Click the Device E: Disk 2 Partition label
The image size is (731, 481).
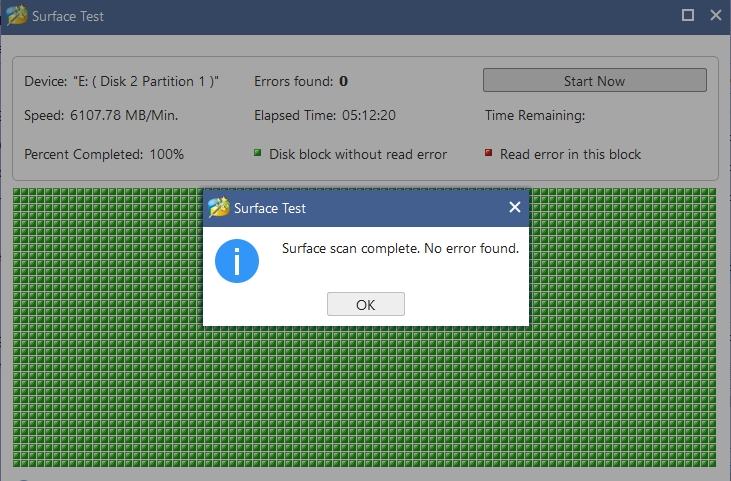coord(121,82)
